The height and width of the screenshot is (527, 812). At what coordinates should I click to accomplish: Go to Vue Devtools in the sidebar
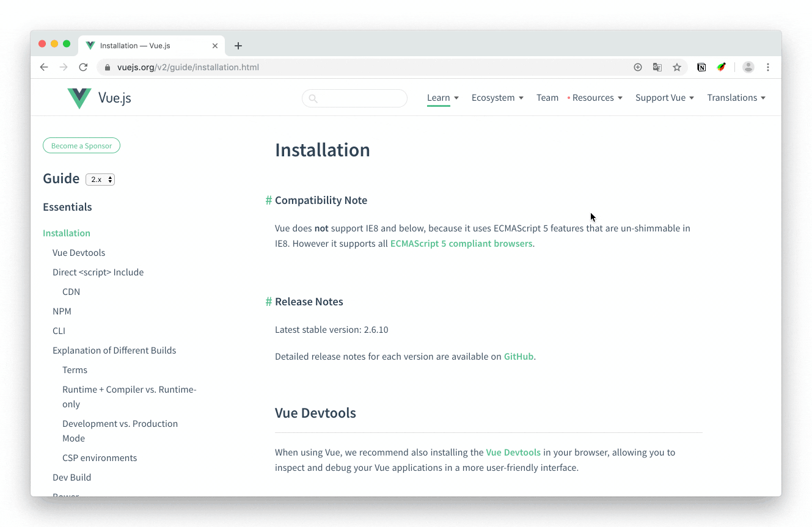(79, 253)
